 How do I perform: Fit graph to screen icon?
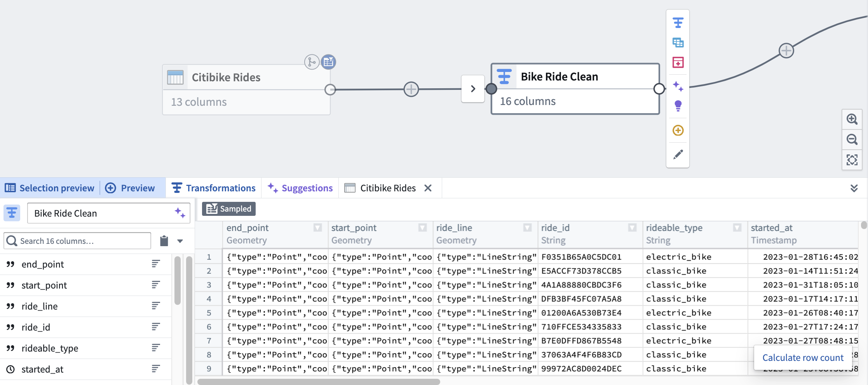point(852,160)
